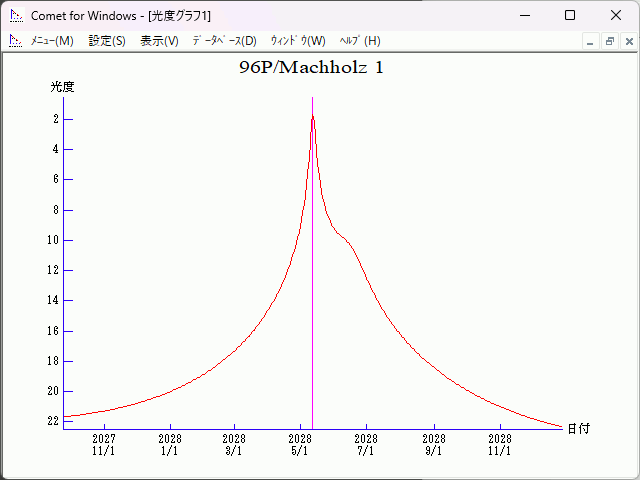Close the inner 光度グラフ1 child window
The image size is (640, 480).
point(629,41)
